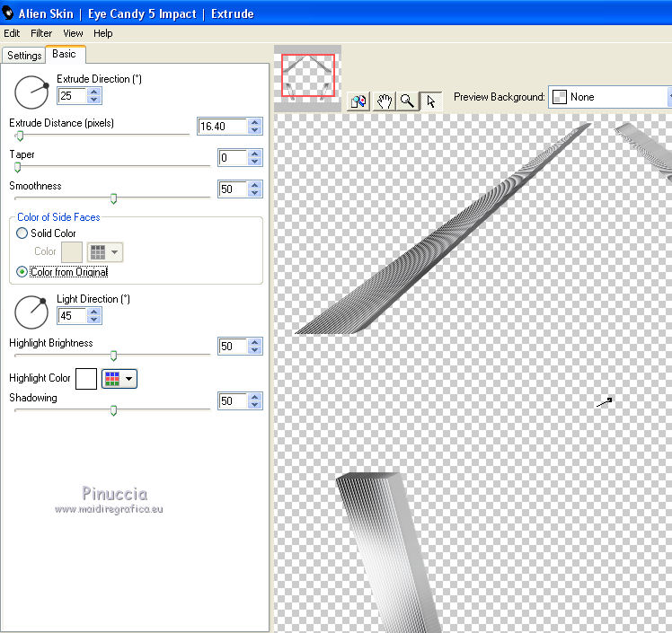Click the Shadowing value field

[233, 400]
